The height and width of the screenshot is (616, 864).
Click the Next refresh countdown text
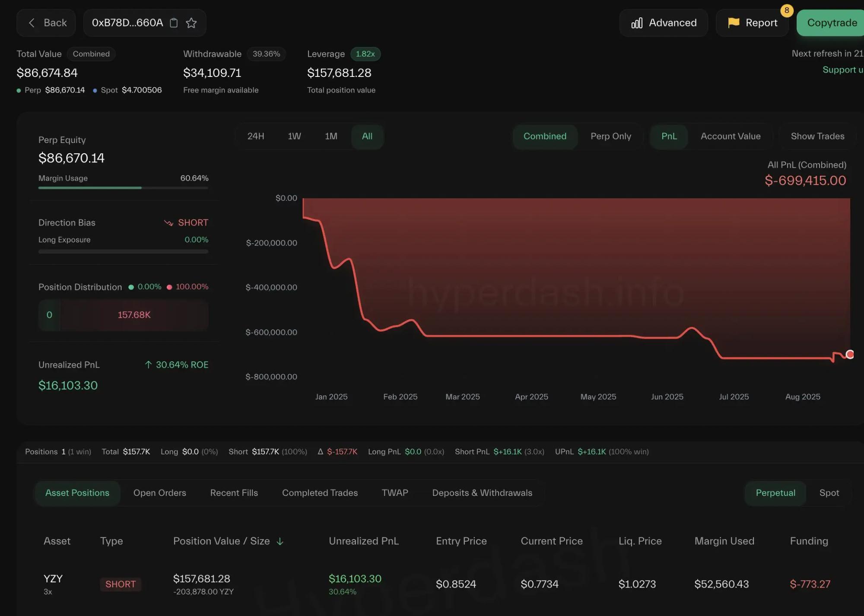pos(827,54)
